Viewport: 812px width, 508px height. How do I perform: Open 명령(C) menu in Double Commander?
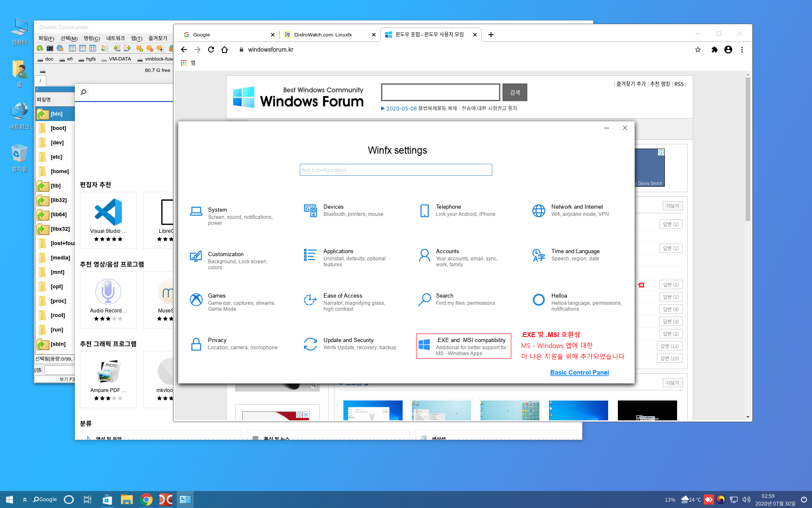[92, 38]
